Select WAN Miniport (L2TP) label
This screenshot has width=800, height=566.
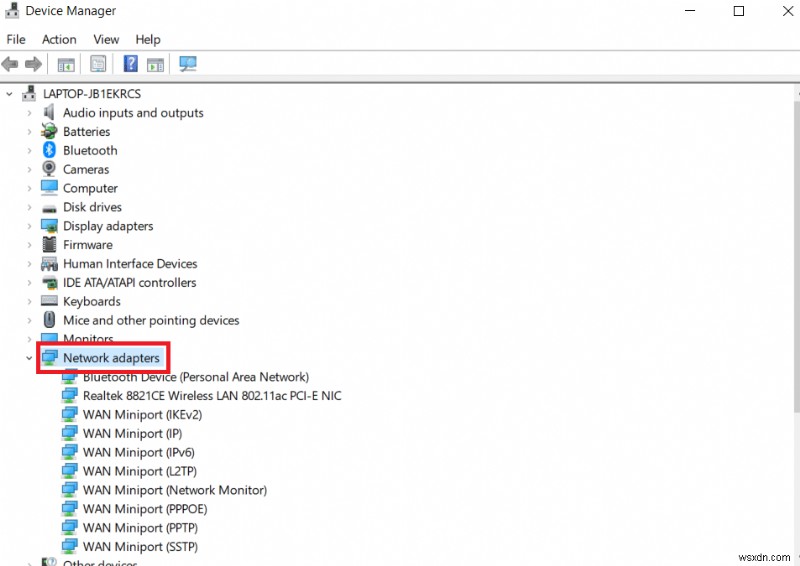(140, 471)
